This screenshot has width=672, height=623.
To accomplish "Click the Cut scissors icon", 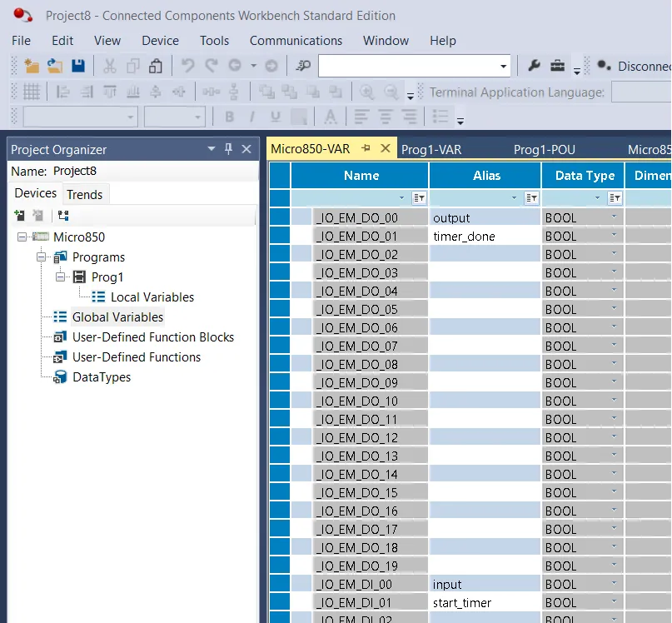I will (x=110, y=66).
